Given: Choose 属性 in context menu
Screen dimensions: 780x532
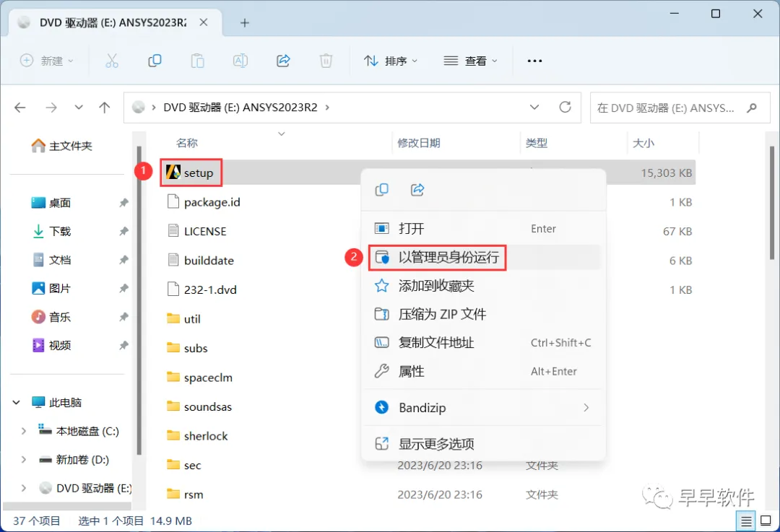Looking at the screenshot, I should click(483, 372).
